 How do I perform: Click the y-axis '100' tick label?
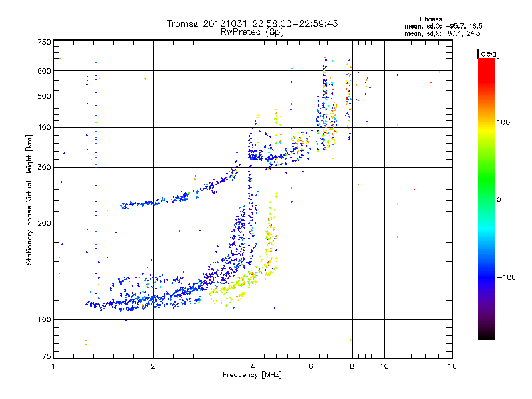coord(44,319)
